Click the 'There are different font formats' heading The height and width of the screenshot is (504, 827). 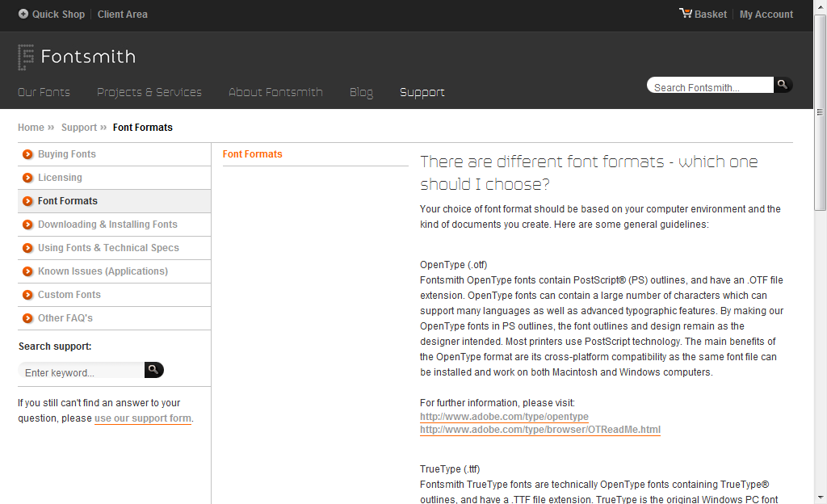click(589, 173)
